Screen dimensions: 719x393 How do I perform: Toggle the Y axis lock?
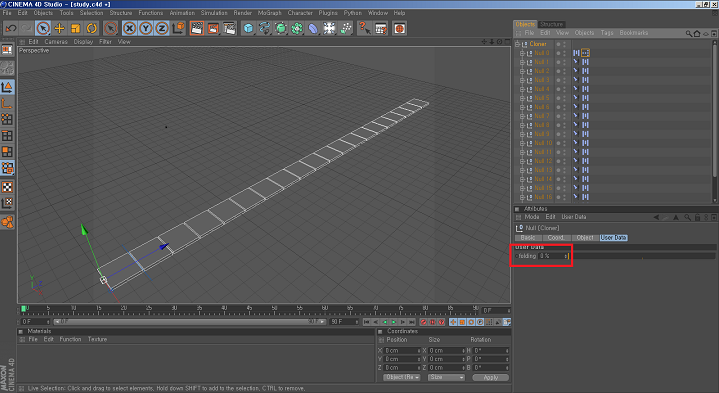click(x=146, y=28)
